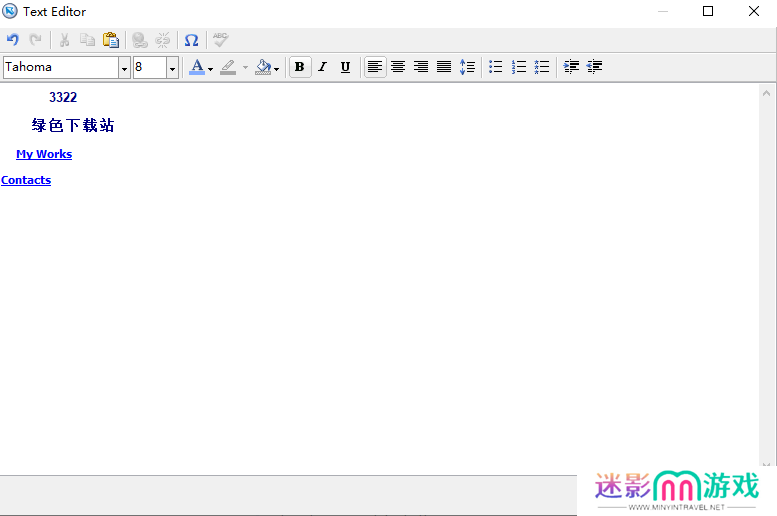Open line spacing options
Viewport: 777px width, 516px height.
(x=467, y=66)
